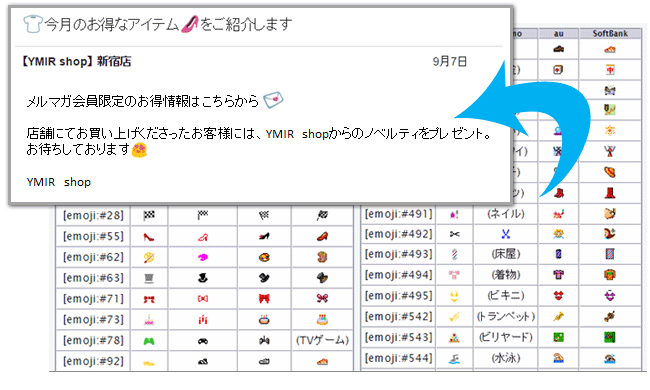Image resolution: width=650 pixels, height=390 pixels.
Task: Select the yellow bikini icon in row #495
Action: [454, 296]
